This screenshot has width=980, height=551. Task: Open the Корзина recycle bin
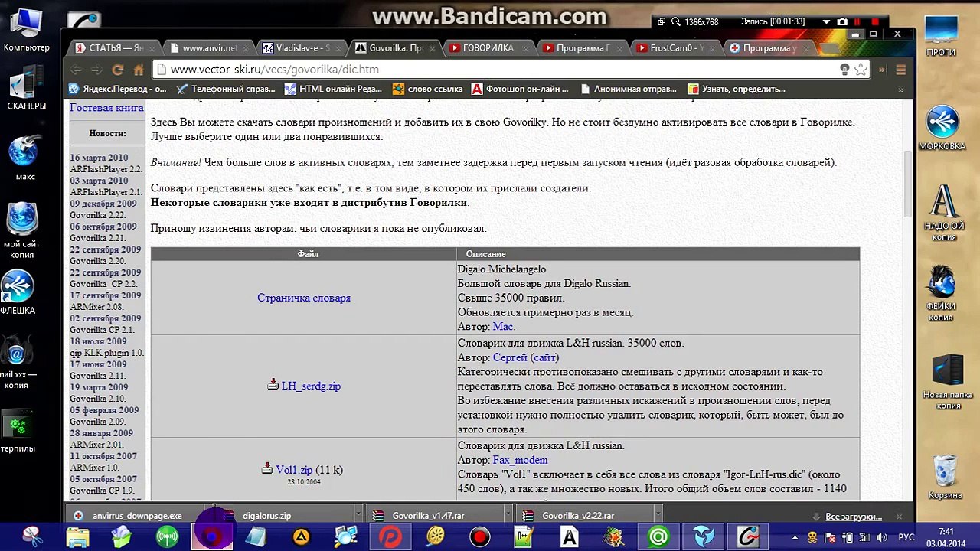(945, 477)
